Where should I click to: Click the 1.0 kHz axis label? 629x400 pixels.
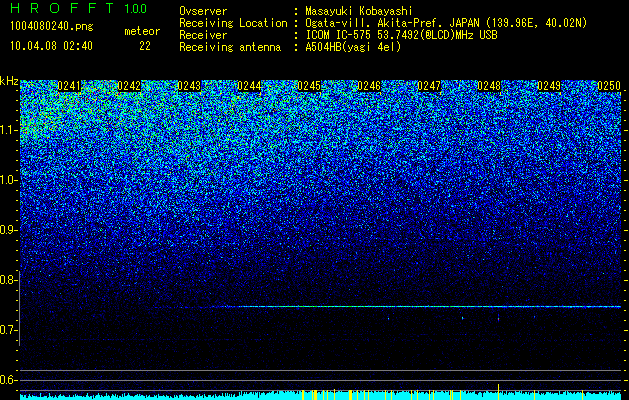click(8, 180)
